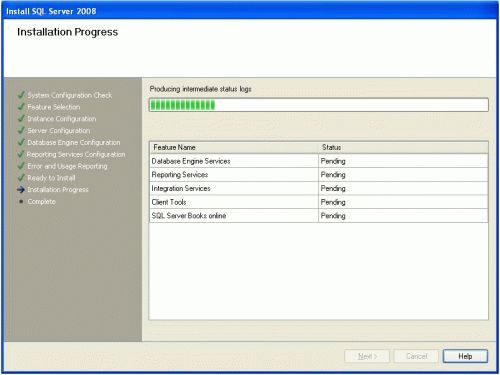Click the disabled Next button
Viewport: 500px width, 375px height.
coord(367,356)
